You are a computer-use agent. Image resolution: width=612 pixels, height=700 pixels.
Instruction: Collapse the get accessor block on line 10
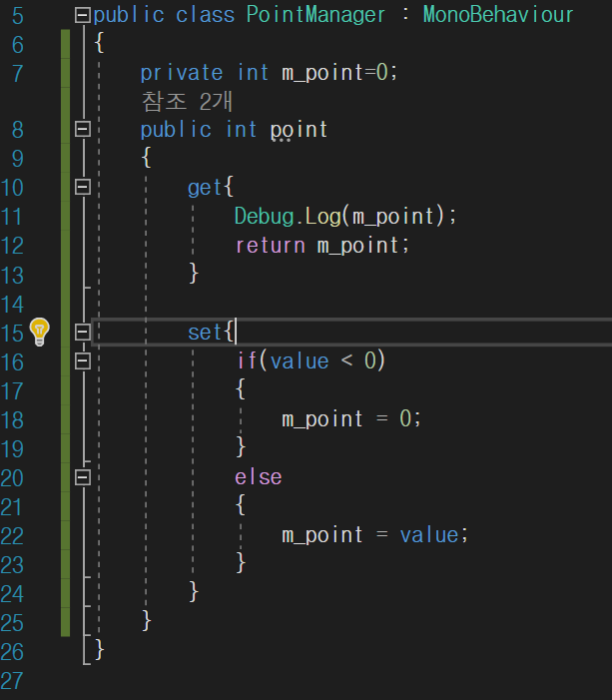coord(83,187)
